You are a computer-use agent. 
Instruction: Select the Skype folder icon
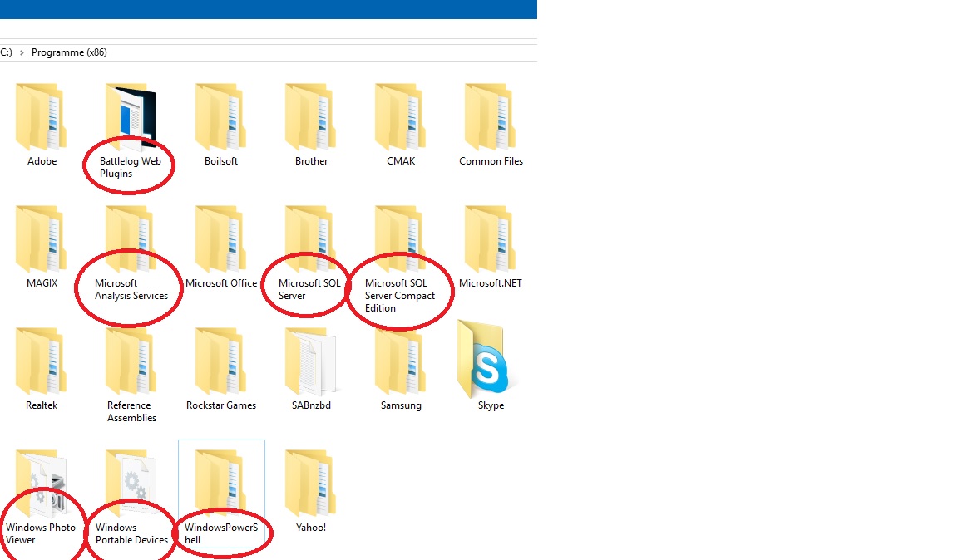(x=486, y=359)
